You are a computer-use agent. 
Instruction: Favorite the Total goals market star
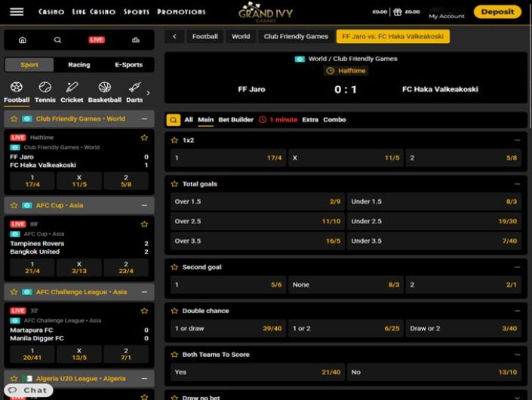(174, 183)
